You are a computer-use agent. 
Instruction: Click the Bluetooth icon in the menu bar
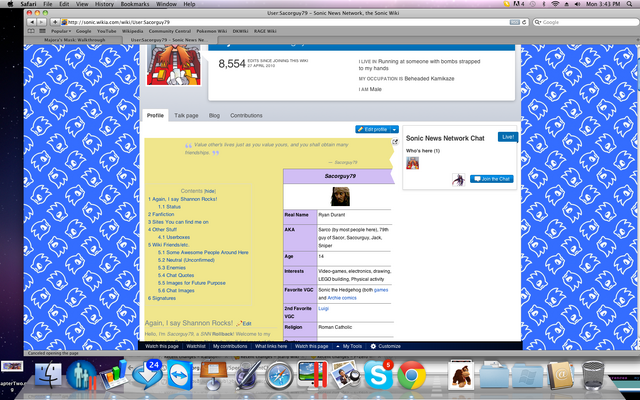pos(544,4)
